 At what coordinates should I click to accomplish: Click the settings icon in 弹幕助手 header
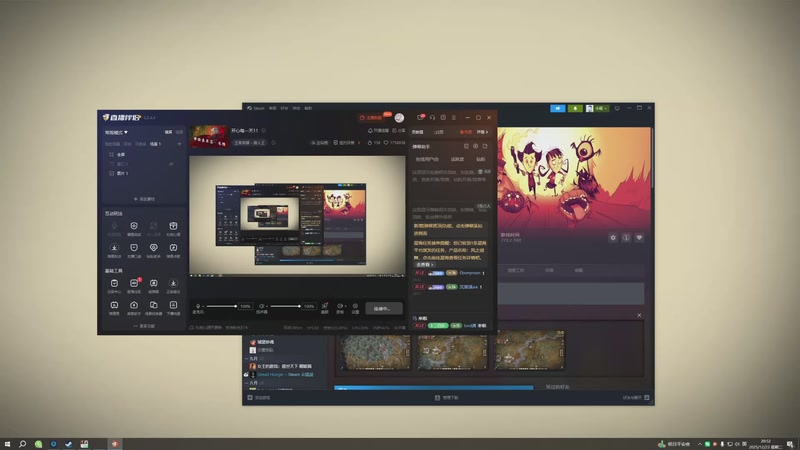[x=476, y=146]
